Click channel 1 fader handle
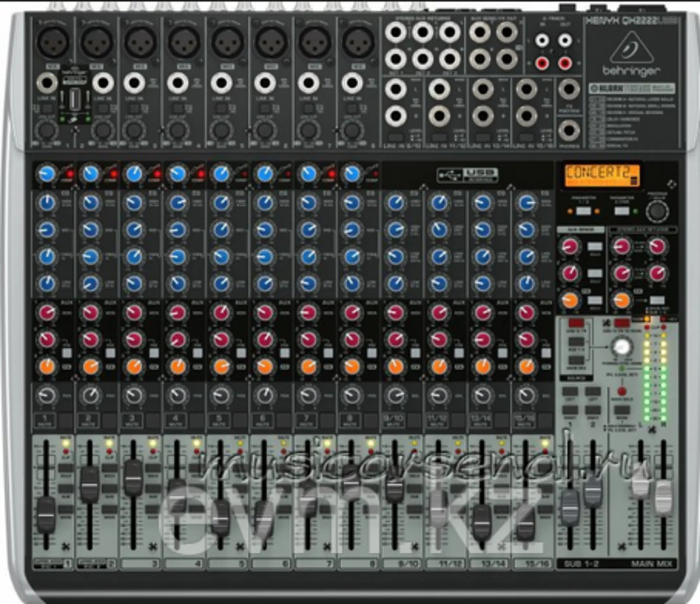This screenshot has height=604, width=700. point(46,515)
